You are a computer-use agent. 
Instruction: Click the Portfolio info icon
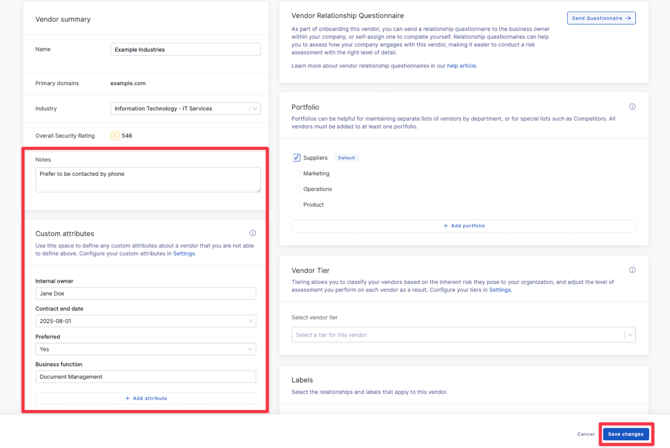(632, 107)
